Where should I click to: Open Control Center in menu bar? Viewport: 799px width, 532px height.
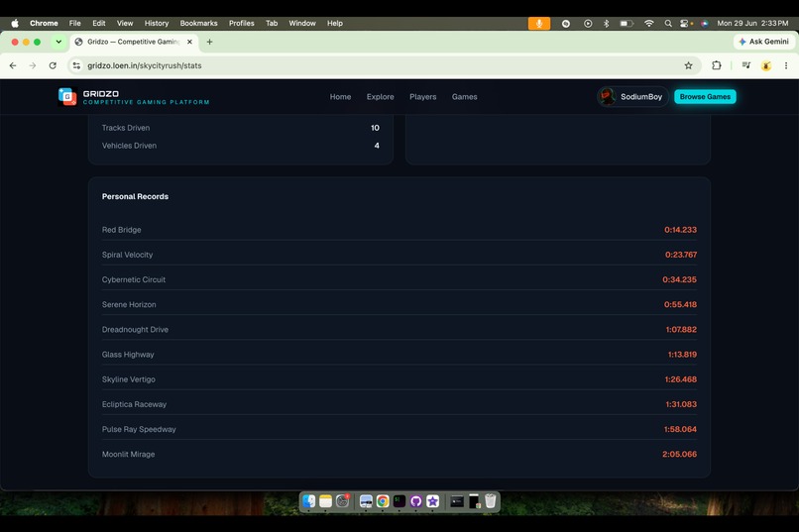pyautogui.click(x=686, y=23)
